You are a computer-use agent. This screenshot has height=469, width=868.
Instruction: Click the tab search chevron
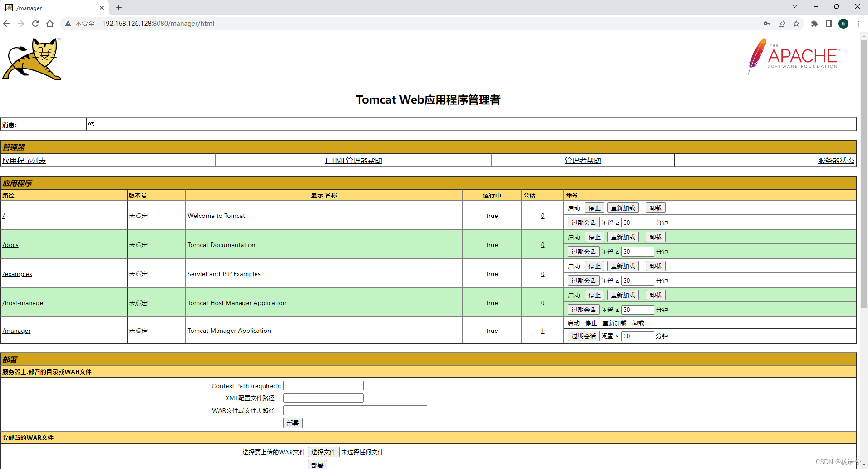tap(794, 6)
